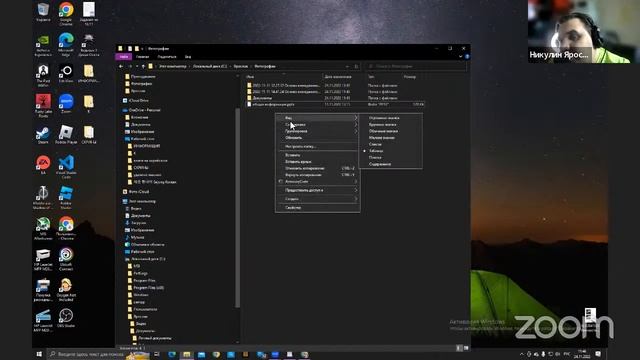This screenshot has width=640, height=360.
Task: Expand the Предоставить доступ к submenu
Action: pyautogui.click(x=318, y=190)
